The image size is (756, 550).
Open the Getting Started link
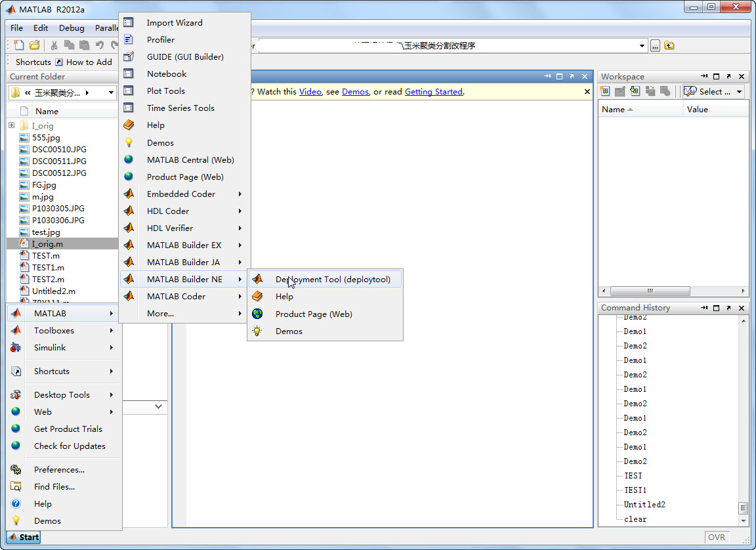(x=433, y=92)
